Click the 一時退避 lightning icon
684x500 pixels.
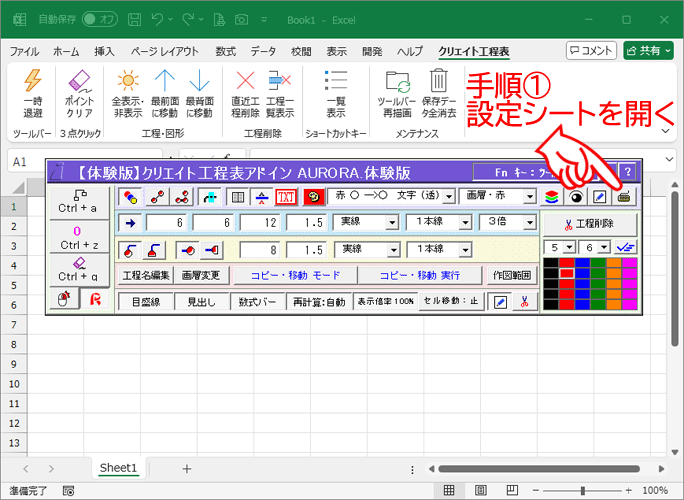click(x=33, y=80)
